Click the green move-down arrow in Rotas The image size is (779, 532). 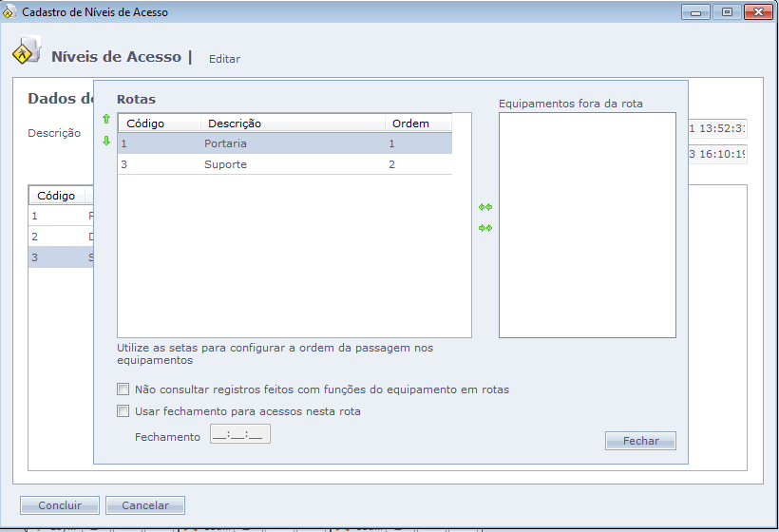(x=106, y=141)
